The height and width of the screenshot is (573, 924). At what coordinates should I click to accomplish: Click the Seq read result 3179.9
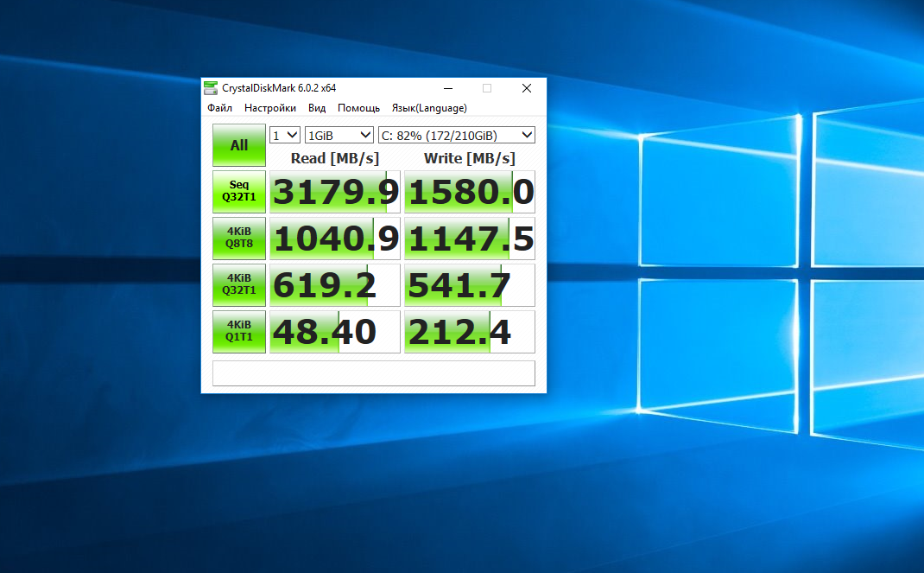click(x=335, y=192)
